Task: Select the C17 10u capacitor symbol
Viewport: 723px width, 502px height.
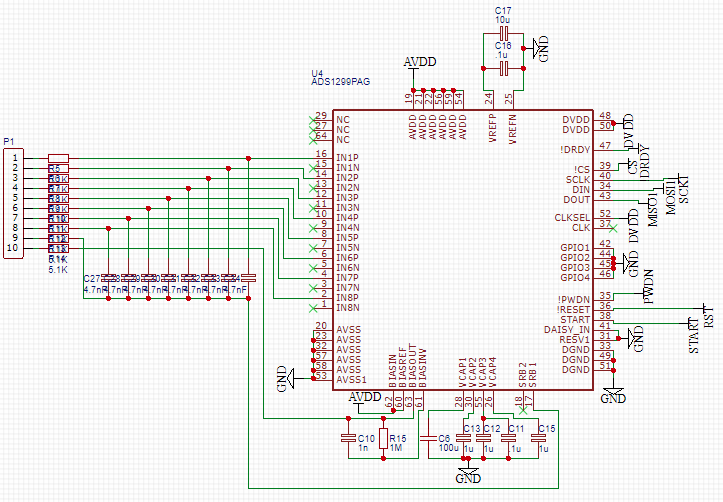Action: pyautogui.click(x=504, y=33)
